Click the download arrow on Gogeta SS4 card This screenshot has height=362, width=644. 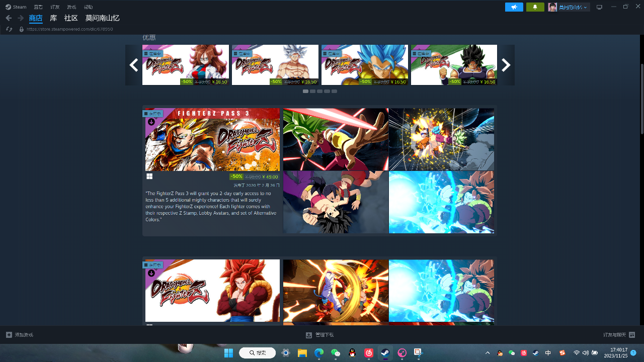pos(151,273)
